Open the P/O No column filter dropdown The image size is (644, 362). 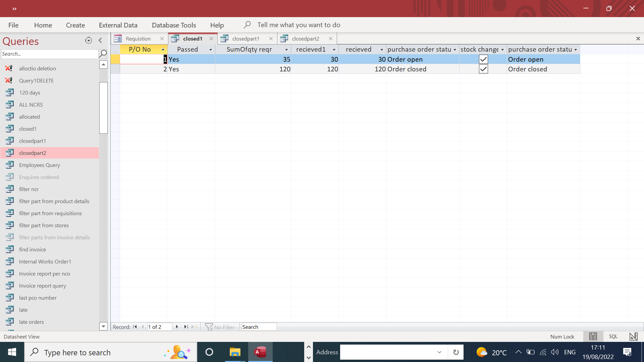coord(163,50)
